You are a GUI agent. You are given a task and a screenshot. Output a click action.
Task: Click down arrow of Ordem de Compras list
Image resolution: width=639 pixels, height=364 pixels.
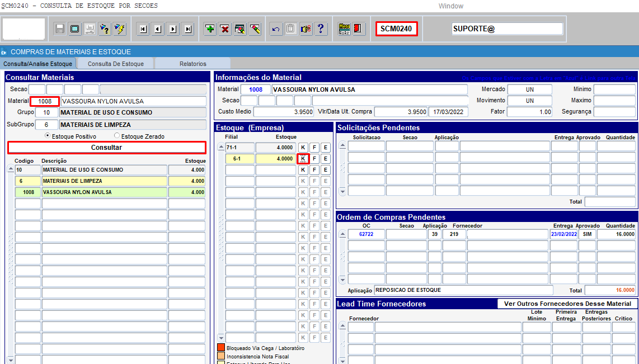click(x=343, y=280)
